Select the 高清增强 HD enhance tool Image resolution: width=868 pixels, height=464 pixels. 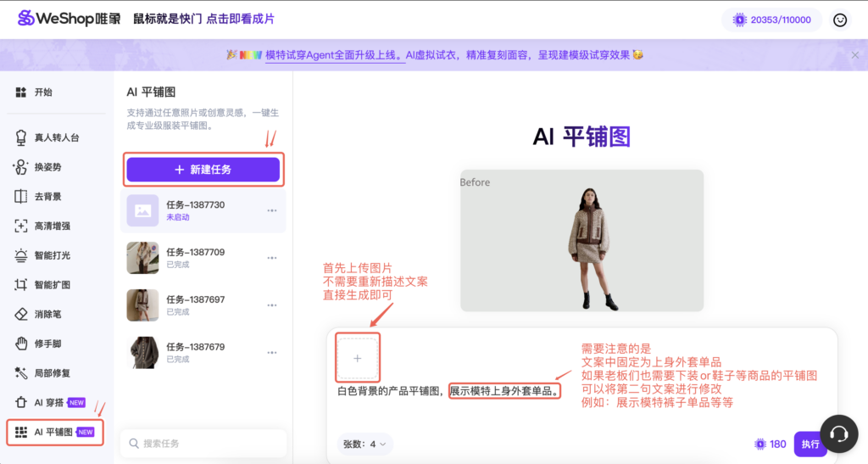[x=52, y=226]
